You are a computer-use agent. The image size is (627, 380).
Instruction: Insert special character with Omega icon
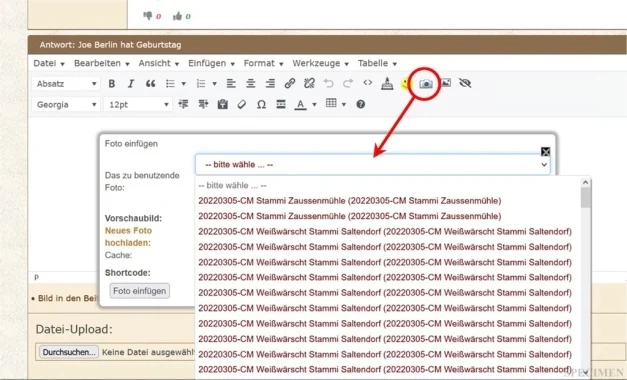click(262, 105)
